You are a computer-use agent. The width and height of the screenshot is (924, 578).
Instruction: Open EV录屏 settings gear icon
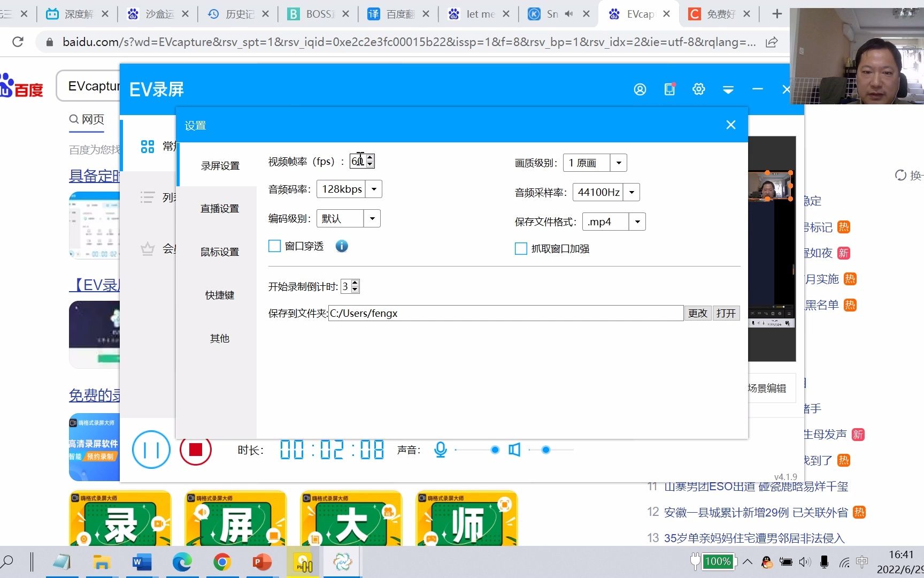[x=698, y=89]
